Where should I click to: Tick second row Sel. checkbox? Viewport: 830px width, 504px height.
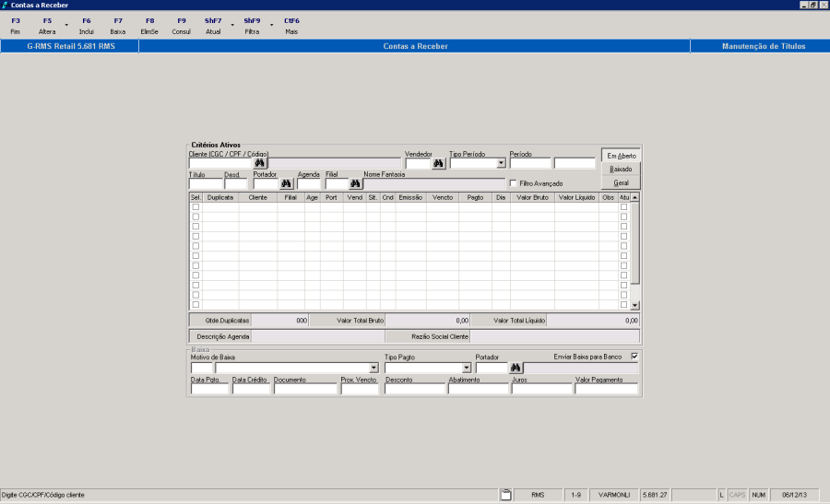click(x=196, y=217)
